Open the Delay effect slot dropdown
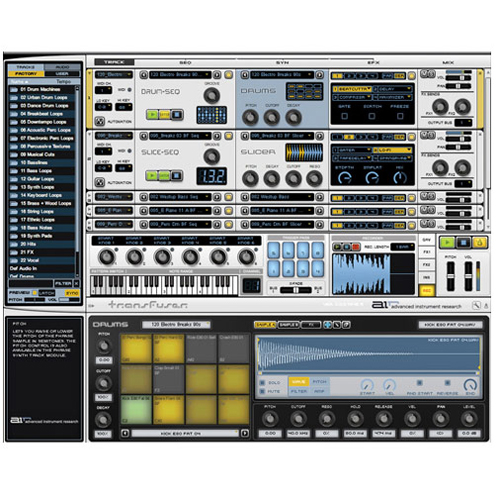The image size is (500, 500). (392, 89)
